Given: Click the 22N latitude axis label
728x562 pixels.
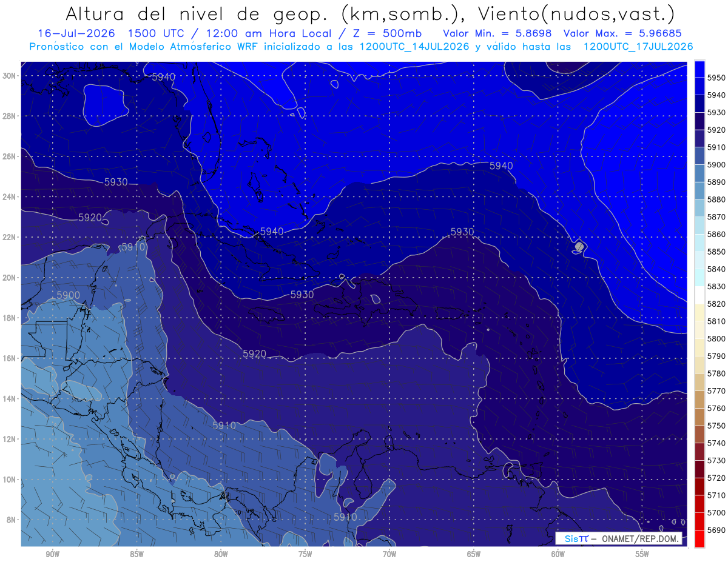Looking at the screenshot, I should 9,236.
